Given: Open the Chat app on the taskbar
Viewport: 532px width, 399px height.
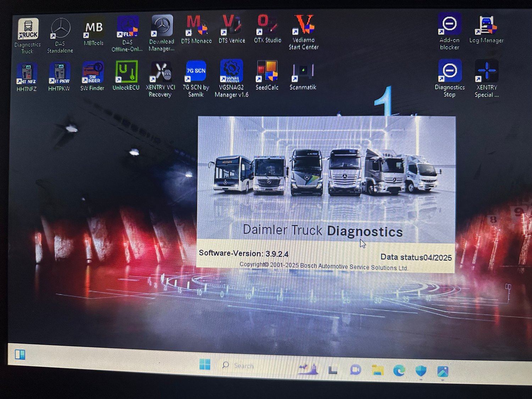Looking at the screenshot, I should point(355,370).
